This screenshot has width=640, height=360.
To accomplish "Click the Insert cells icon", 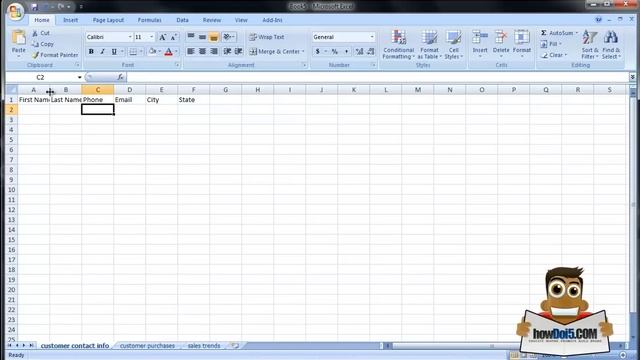I will (480, 37).
